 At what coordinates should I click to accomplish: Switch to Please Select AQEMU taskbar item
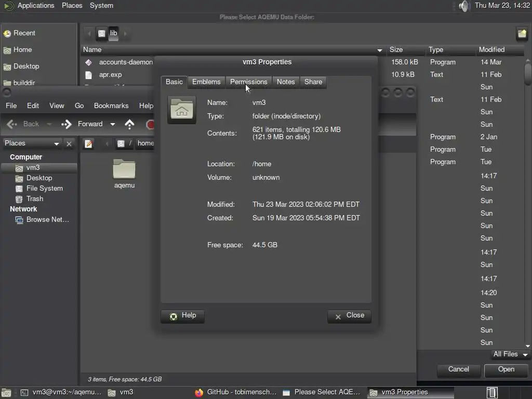[322, 393]
